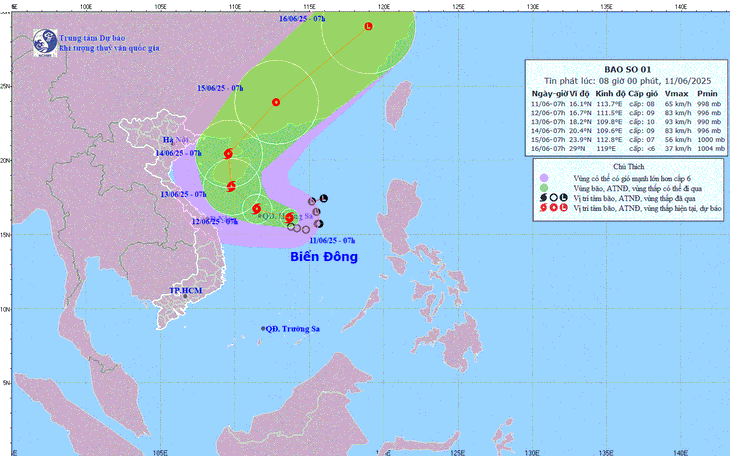This screenshot has width=730, height=456.
Task: Click the '65 km/h' Vmax cell
Action: click(x=678, y=104)
